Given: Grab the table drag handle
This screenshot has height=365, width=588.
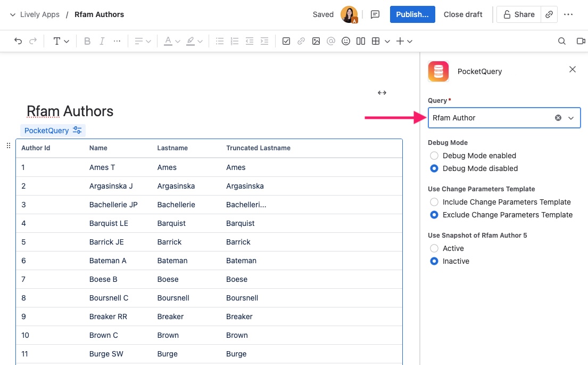Looking at the screenshot, I should pos(9,145).
